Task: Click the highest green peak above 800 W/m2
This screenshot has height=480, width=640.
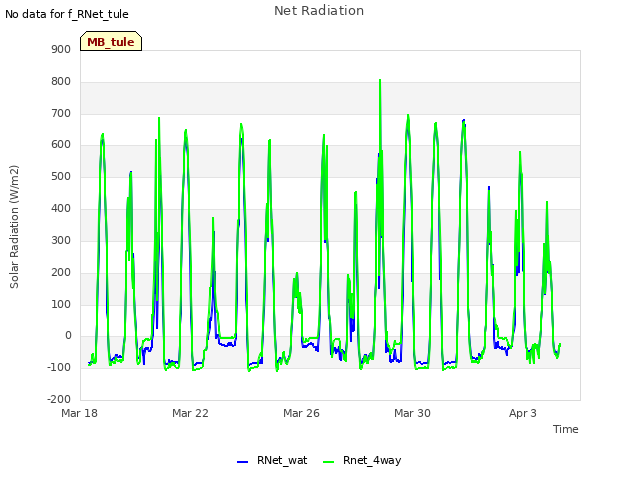Action: tap(380, 80)
